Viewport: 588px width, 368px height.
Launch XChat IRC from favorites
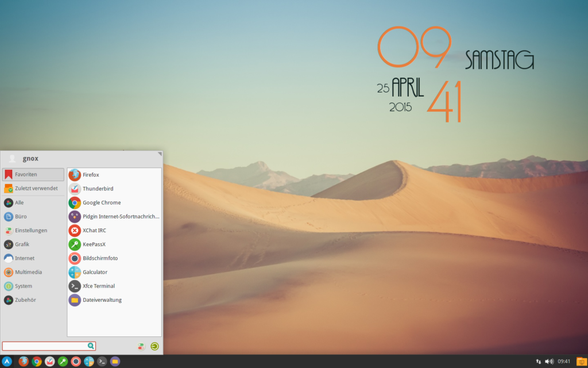92,230
